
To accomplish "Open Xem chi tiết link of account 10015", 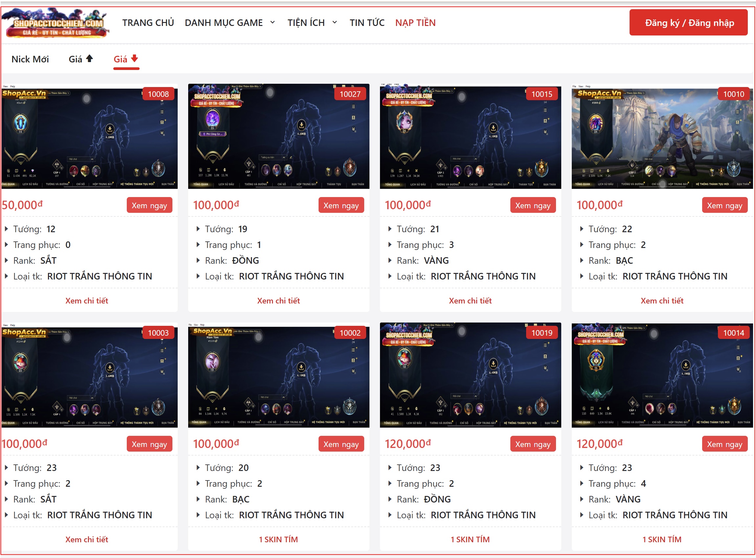I will click(x=471, y=301).
